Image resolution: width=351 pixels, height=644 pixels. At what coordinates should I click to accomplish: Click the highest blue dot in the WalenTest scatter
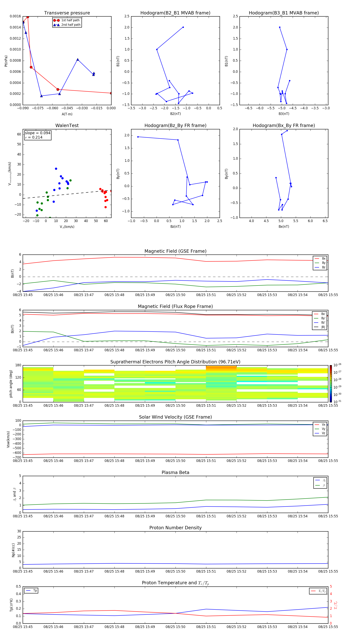[56, 169]
